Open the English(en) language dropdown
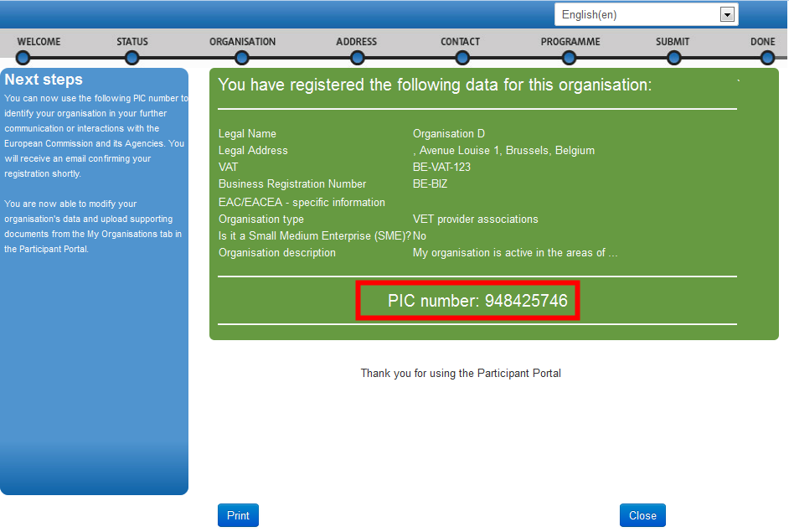789x532 pixels. (x=646, y=14)
